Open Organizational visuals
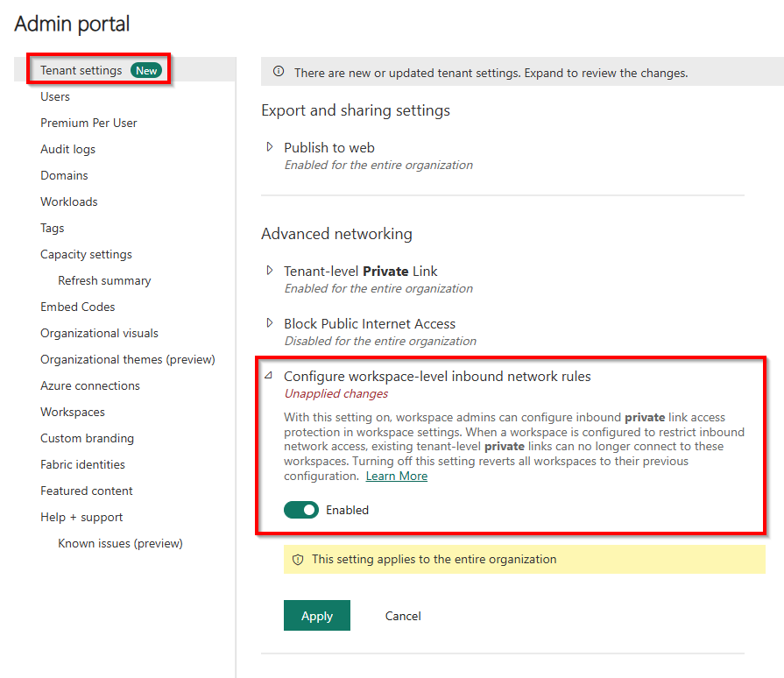 (x=100, y=334)
